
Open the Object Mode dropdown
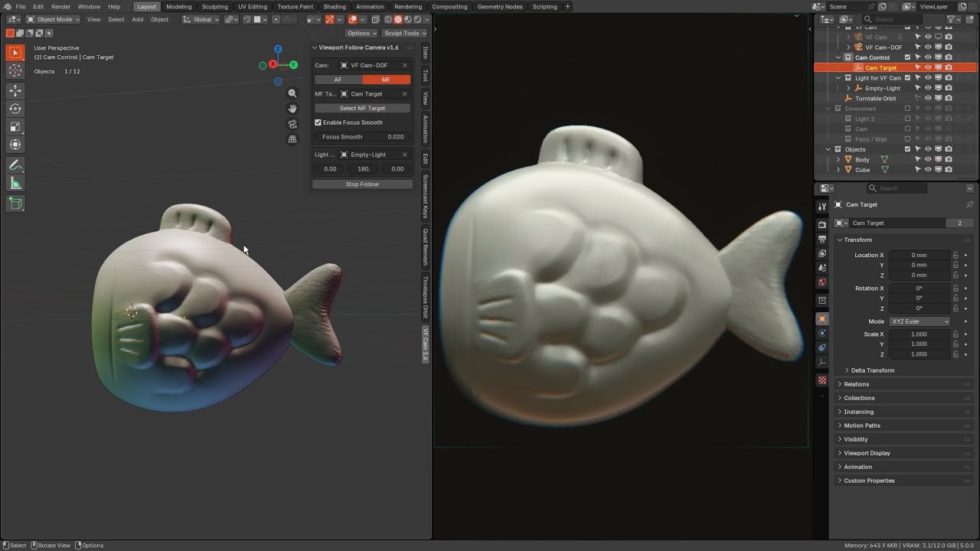point(54,19)
